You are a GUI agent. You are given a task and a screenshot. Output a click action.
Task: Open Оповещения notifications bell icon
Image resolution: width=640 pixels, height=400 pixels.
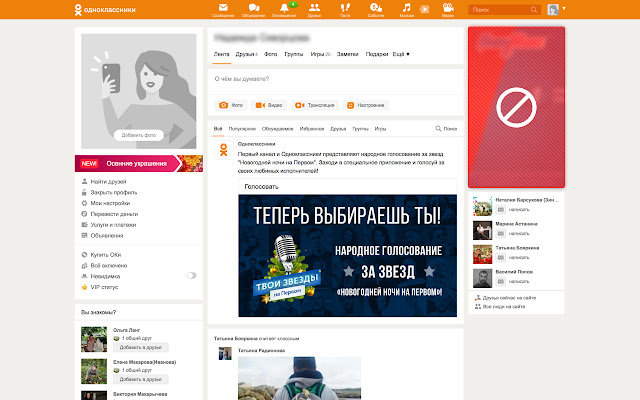283,9
